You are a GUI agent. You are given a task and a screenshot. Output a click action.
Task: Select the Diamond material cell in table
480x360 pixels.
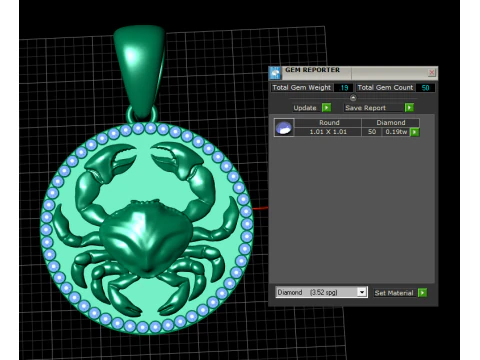391,122
